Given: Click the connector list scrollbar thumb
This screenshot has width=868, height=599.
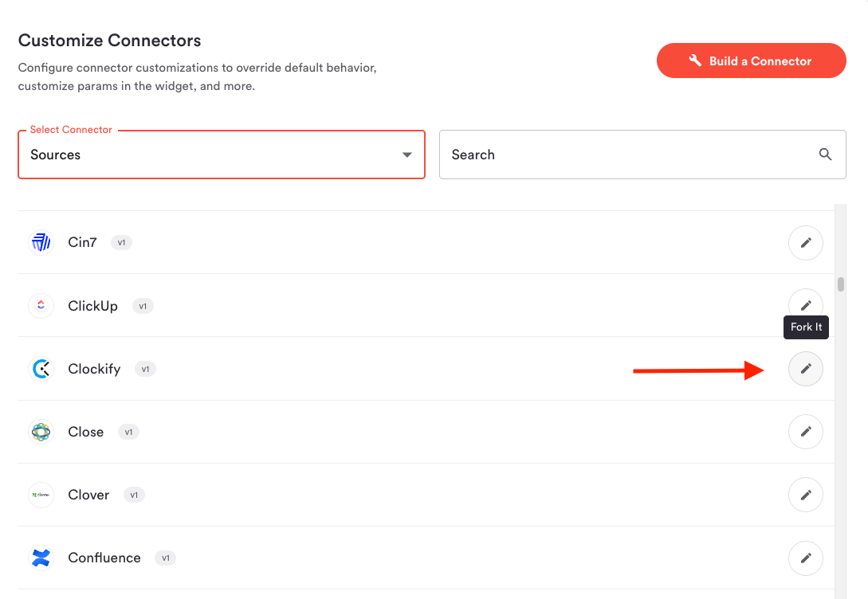Looking at the screenshot, I should [840, 284].
